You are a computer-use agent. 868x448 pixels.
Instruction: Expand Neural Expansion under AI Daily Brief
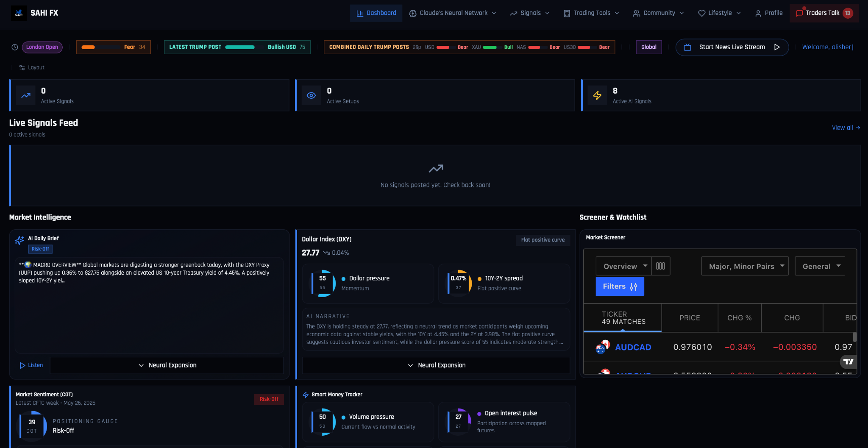(167, 365)
